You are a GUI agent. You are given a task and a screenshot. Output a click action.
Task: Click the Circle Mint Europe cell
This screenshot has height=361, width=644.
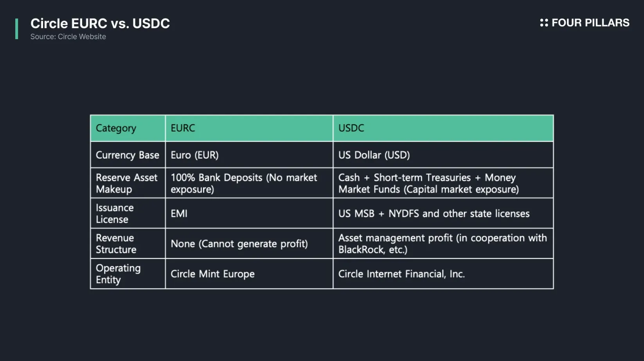(x=249, y=274)
